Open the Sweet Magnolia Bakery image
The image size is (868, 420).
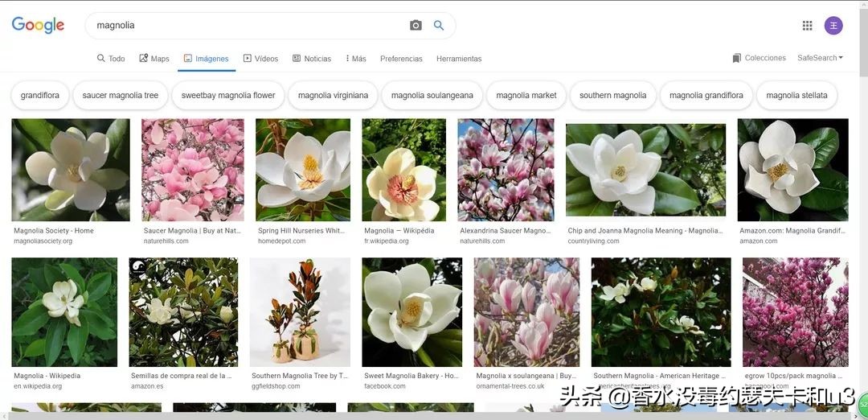point(411,312)
